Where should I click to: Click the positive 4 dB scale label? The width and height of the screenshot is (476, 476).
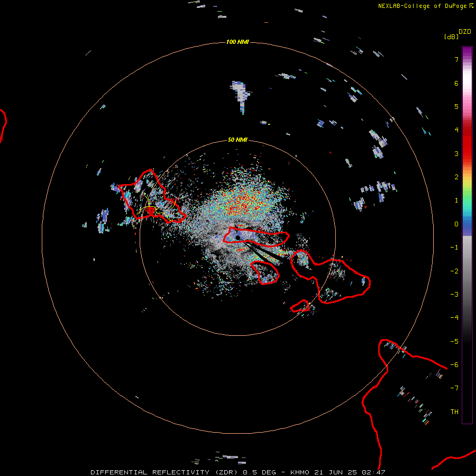tap(456, 130)
